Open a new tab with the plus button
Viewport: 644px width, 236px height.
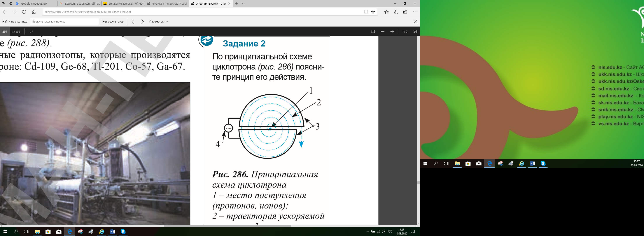236,3
